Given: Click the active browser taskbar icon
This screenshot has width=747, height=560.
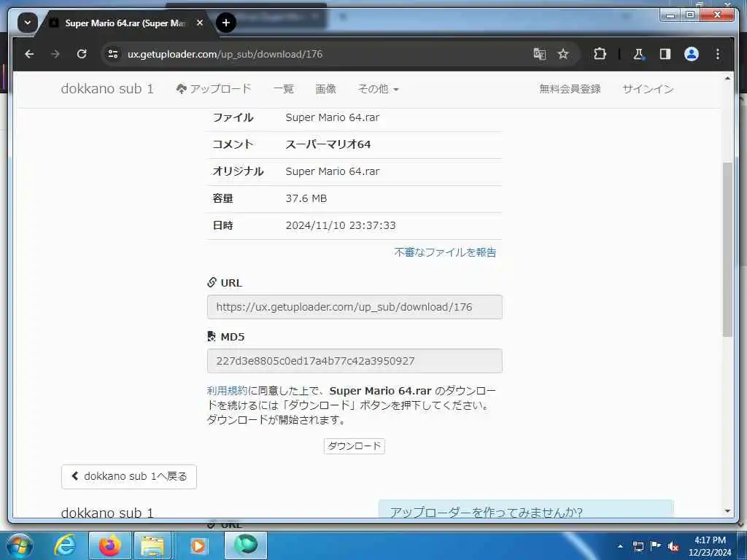Looking at the screenshot, I should coord(246,545).
